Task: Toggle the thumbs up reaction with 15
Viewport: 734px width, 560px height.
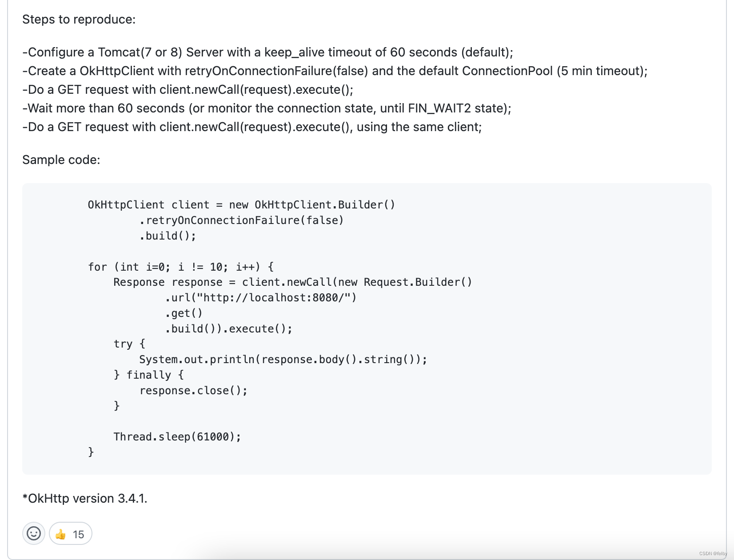Action: pyautogui.click(x=70, y=534)
